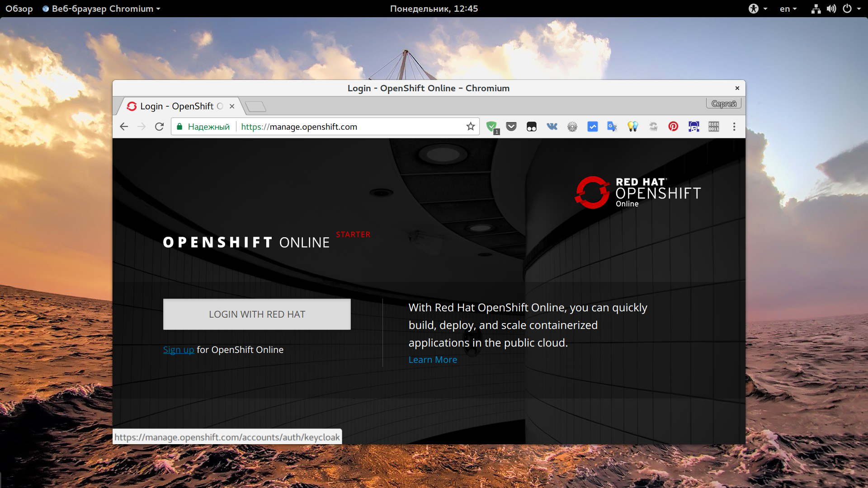
Task: Open the Learn More link
Action: point(433,360)
